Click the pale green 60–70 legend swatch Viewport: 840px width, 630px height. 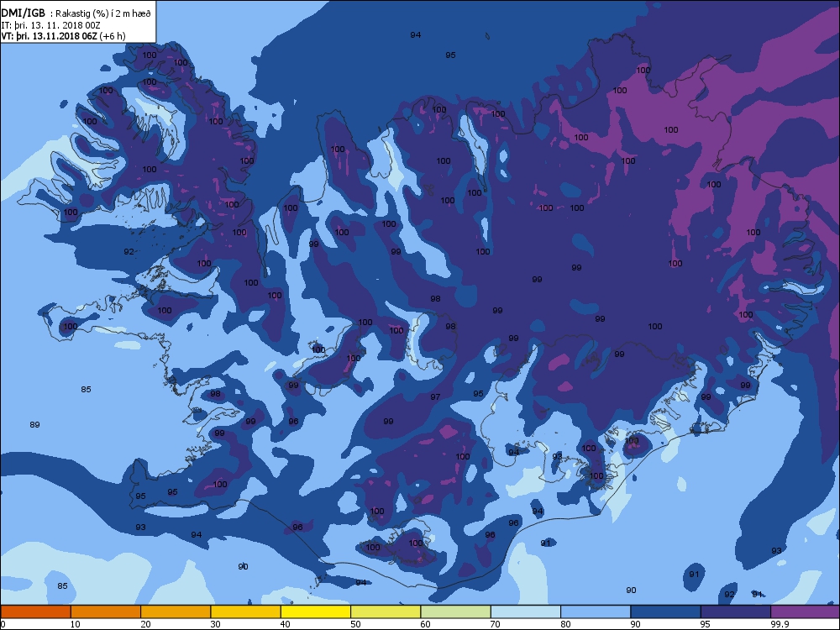click(x=456, y=612)
